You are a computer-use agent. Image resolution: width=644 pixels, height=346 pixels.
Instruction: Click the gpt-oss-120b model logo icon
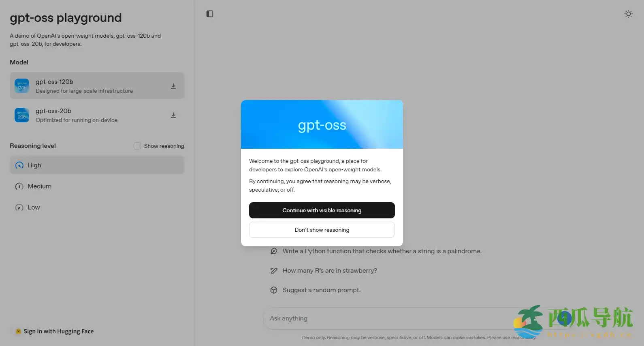click(22, 86)
